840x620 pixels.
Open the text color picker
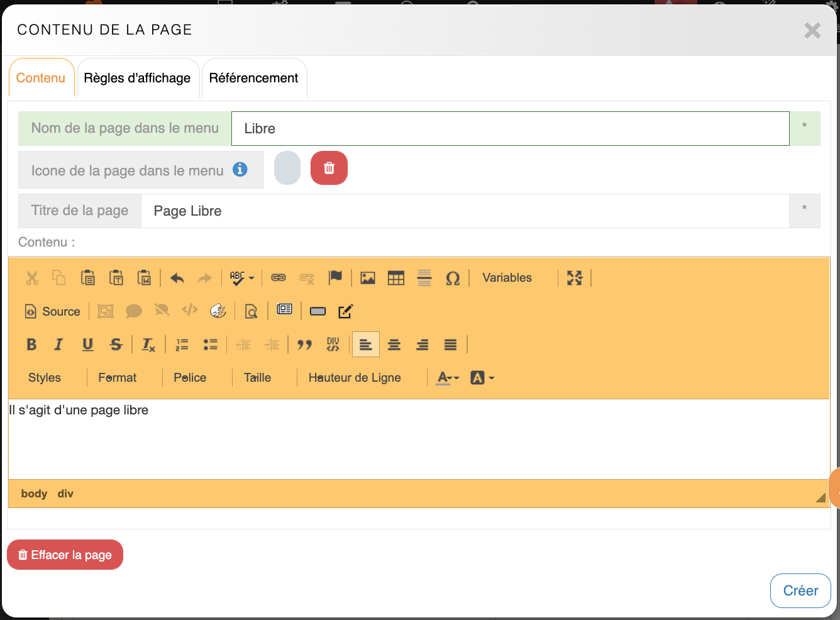coord(448,378)
